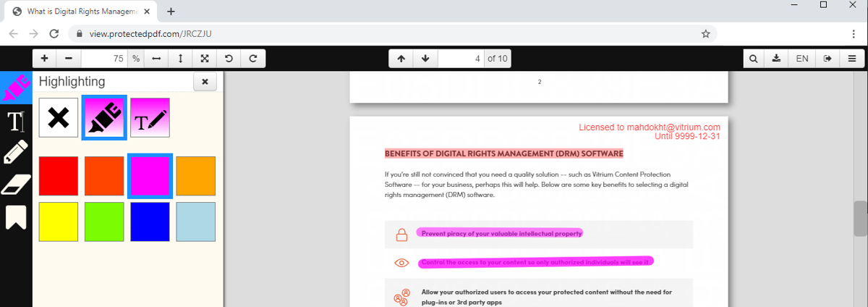Open the search tool

tap(754, 59)
